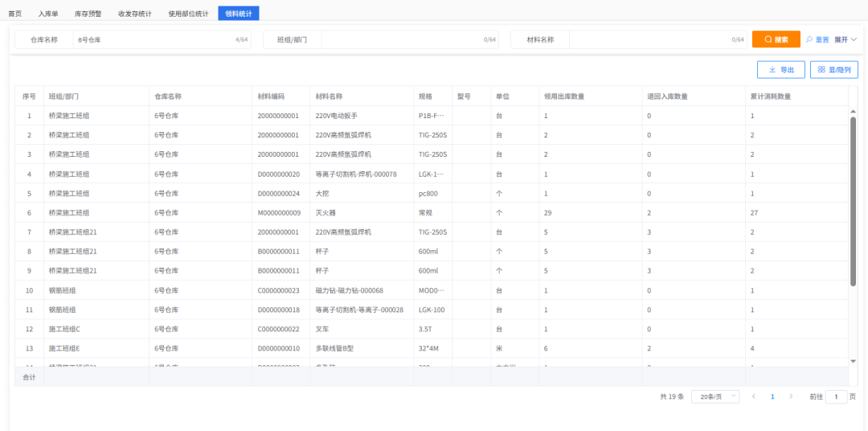This screenshot has height=431, width=868.
Task: Open the 20条/页 page size dropdown
Action: (715, 396)
